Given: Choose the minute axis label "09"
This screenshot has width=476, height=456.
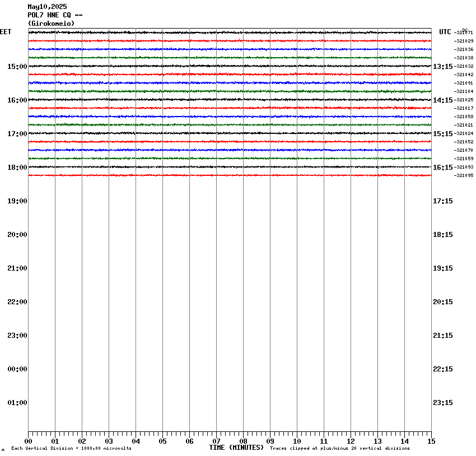Looking at the screenshot, I should pyautogui.click(x=270, y=441).
